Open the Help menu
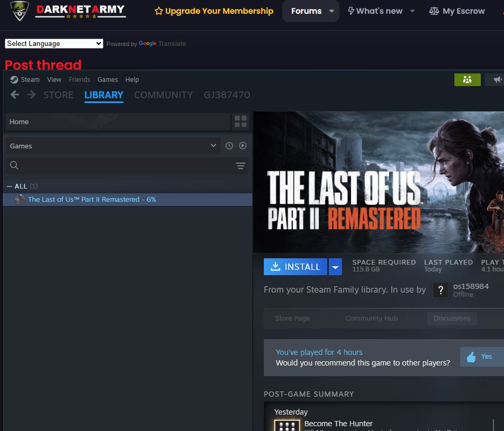 [132, 79]
